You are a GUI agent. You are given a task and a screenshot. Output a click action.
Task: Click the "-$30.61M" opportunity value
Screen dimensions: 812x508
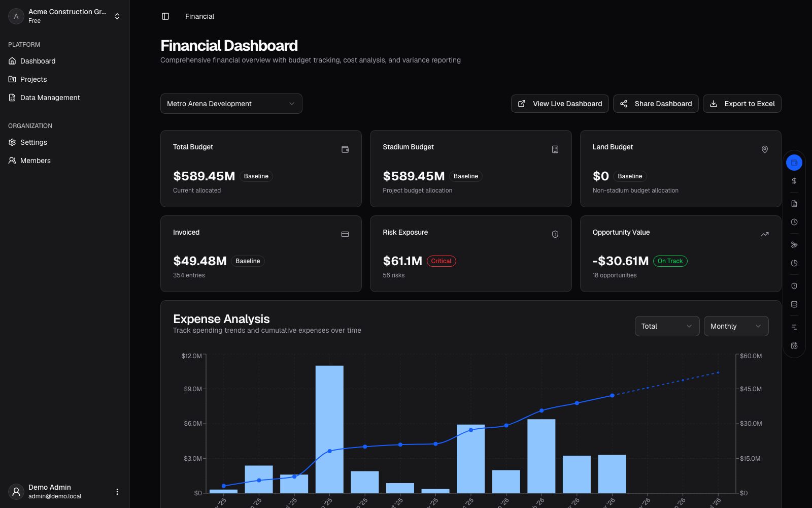coord(621,261)
